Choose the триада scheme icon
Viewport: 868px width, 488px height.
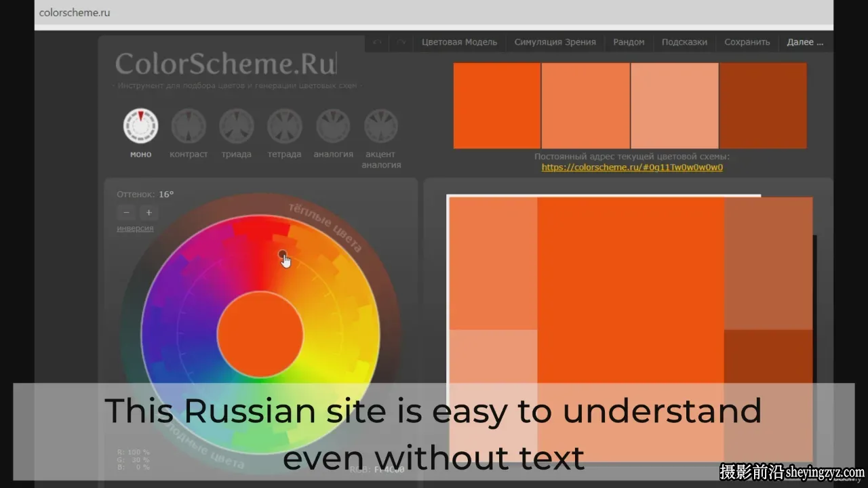pos(237,126)
